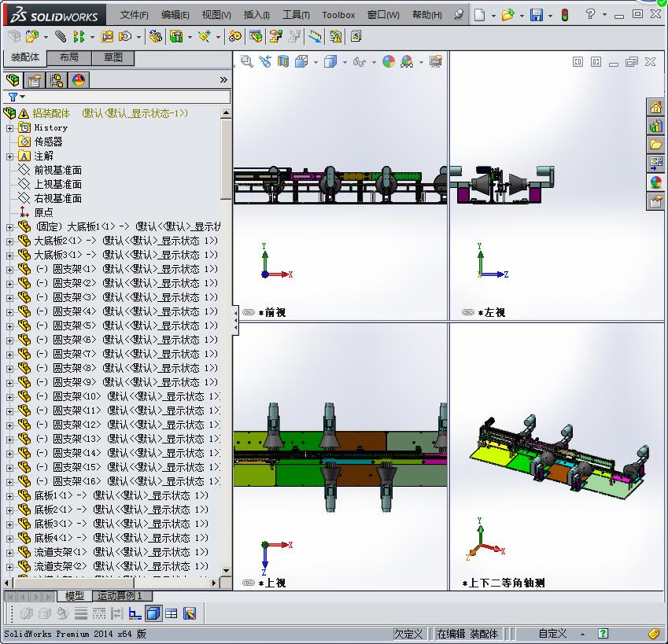Expand the 底板1<1> component node
The height and width of the screenshot is (644, 668).
(x=9, y=496)
